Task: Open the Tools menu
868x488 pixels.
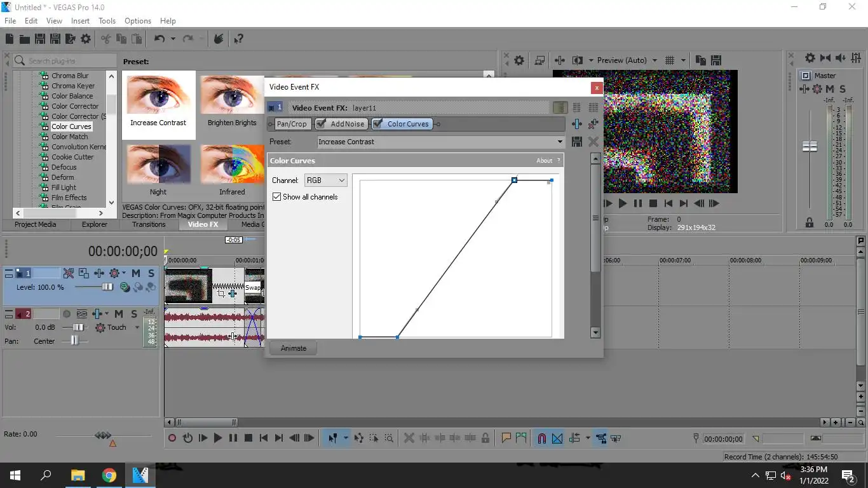Action: pos(107,21)
